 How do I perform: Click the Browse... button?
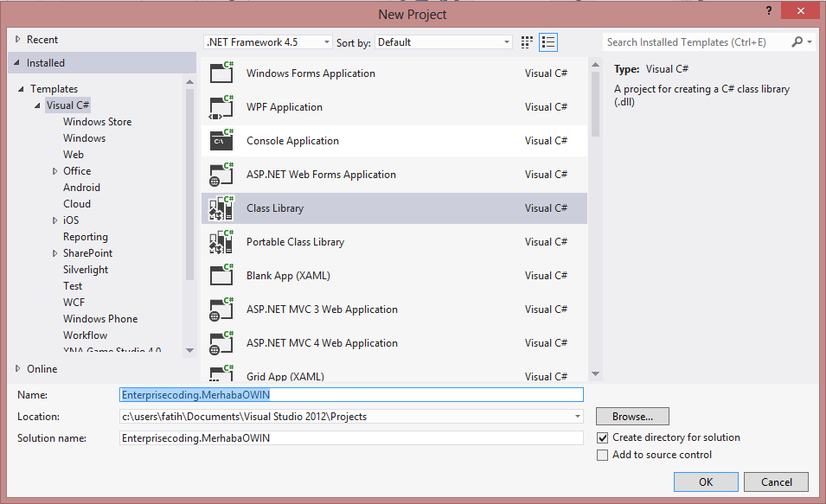click(632, 416)
